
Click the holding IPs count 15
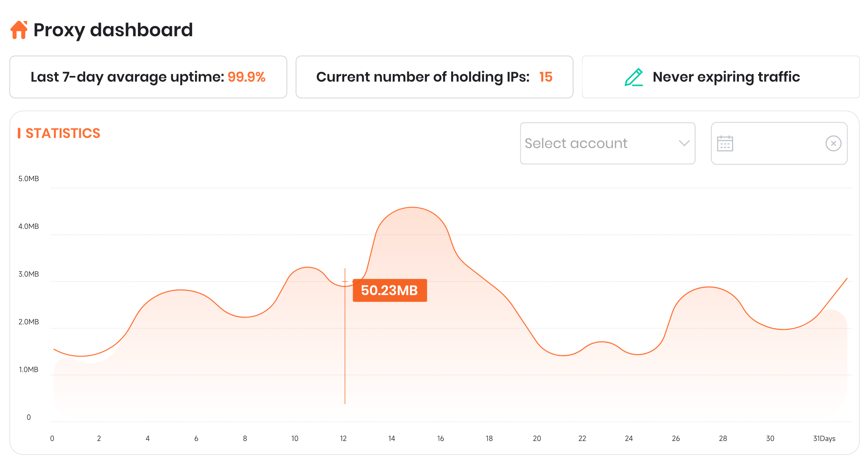[546, 77]
